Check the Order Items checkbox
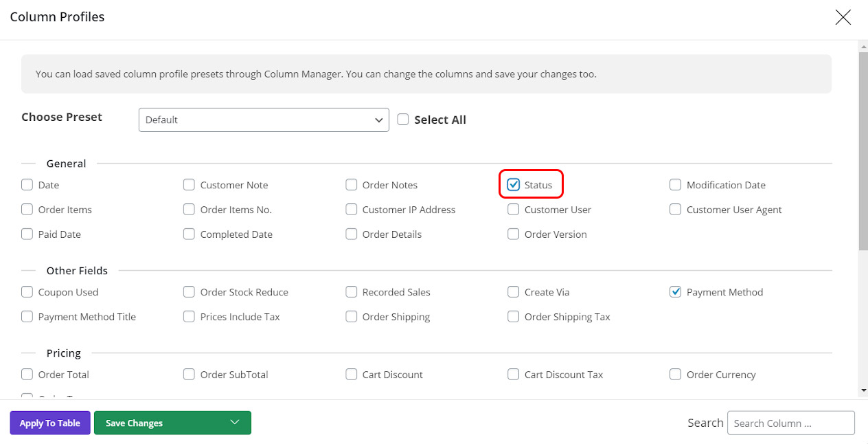Viewport: 868px width, 444px height. pyautogui.click(x=27, y=210)
